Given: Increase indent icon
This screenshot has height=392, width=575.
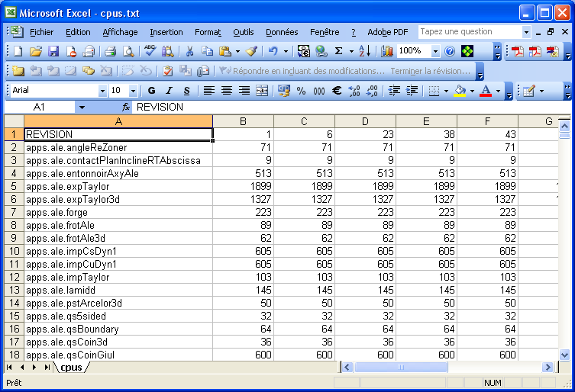Looking at the screenshot, I should [412, 91].
